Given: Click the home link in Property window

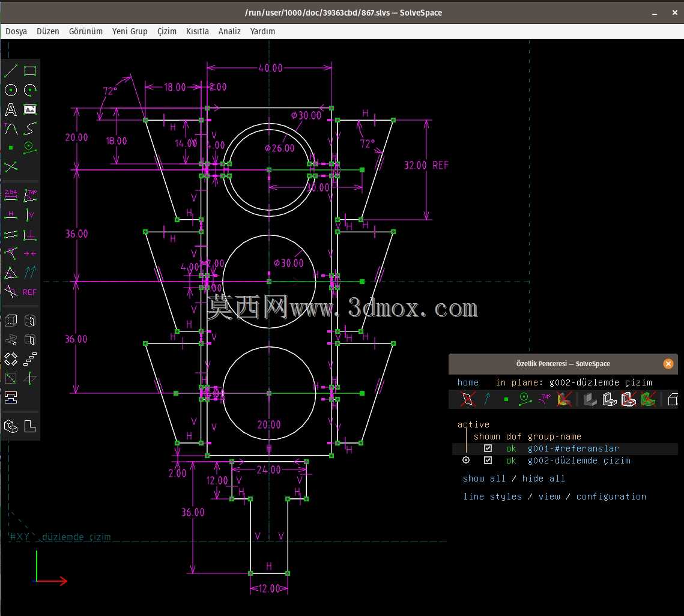Looking at the screenshot, I should pos(468,382).
